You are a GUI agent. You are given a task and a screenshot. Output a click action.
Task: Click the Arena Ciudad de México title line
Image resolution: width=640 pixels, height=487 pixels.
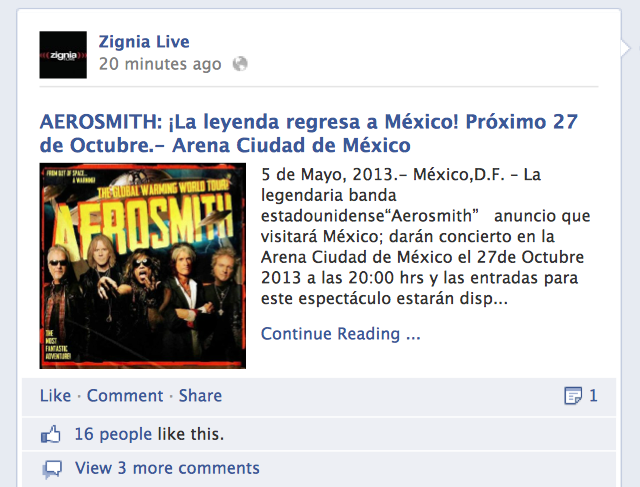[x=225, y=145]
